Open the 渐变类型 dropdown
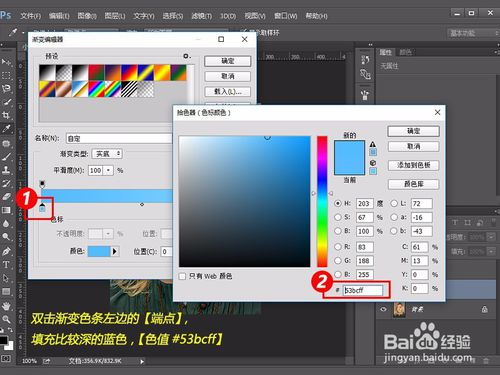 click(x=107, y=154)
